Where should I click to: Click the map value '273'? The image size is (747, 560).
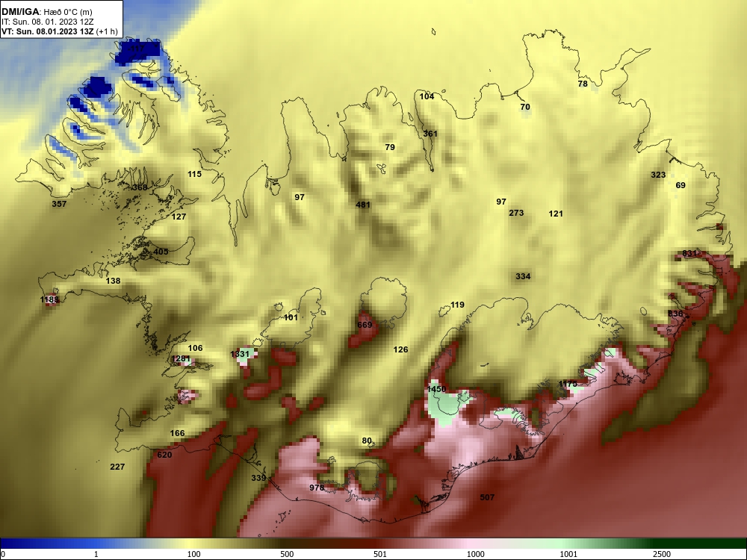coord(516,213)
